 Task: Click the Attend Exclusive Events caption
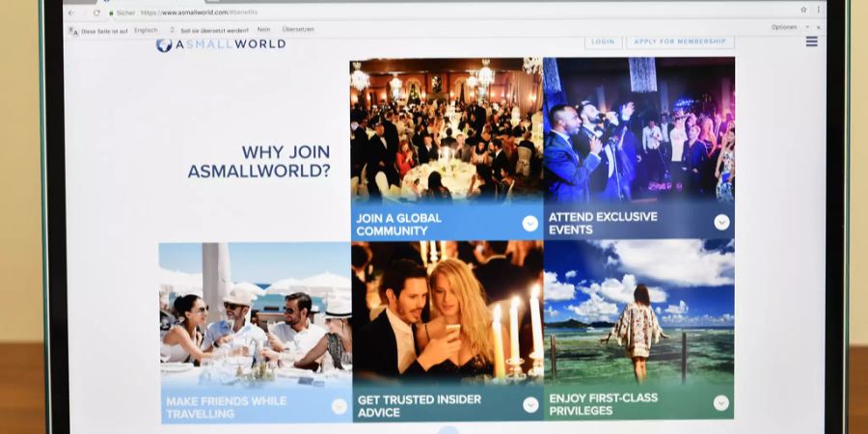coord(603,223)
